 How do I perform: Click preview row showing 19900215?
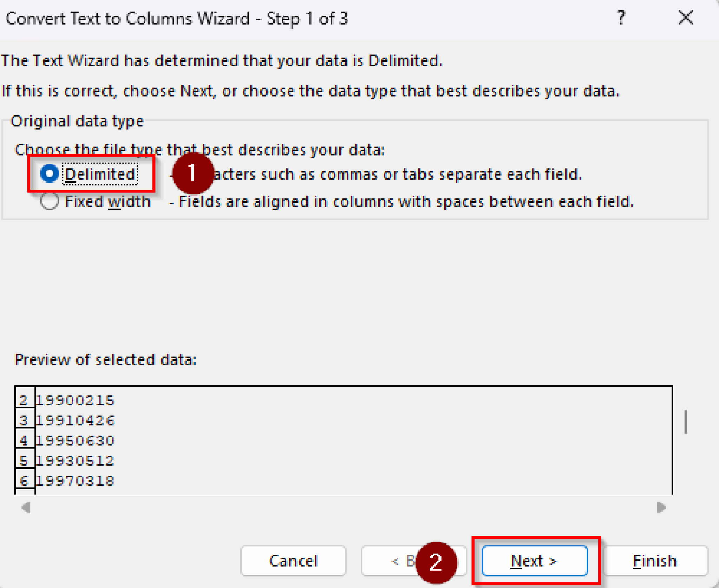point(75,400)
